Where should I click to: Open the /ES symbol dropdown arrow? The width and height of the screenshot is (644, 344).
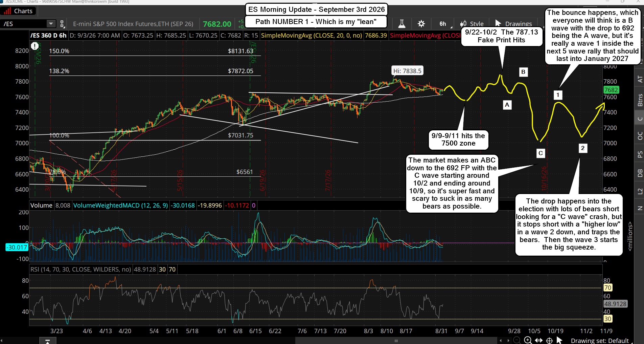51,24
